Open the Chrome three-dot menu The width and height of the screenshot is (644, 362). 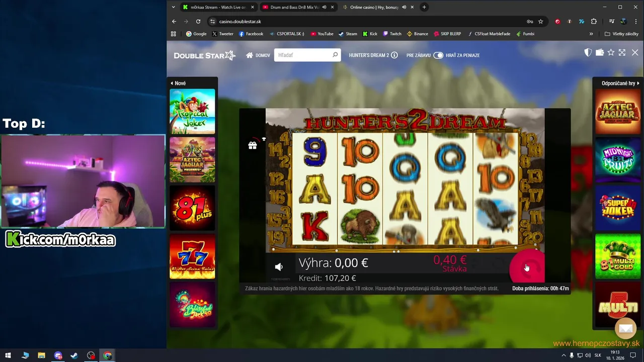point(636,22)
